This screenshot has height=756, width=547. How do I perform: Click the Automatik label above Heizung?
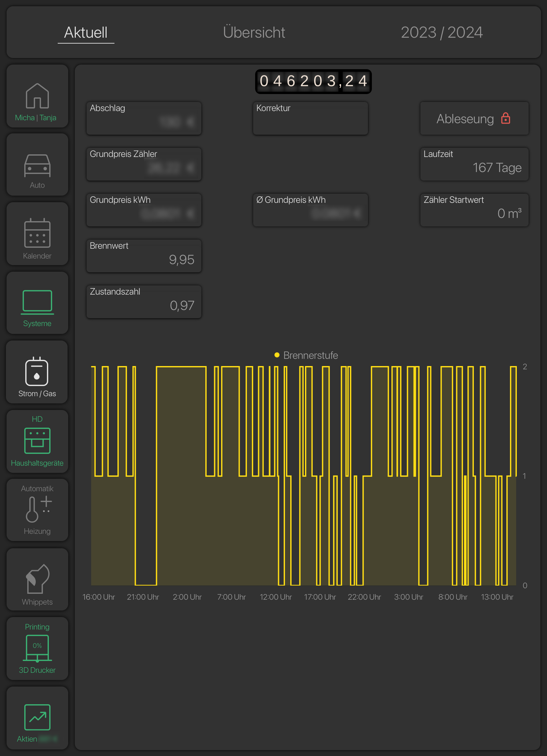(x=37, y=489)
